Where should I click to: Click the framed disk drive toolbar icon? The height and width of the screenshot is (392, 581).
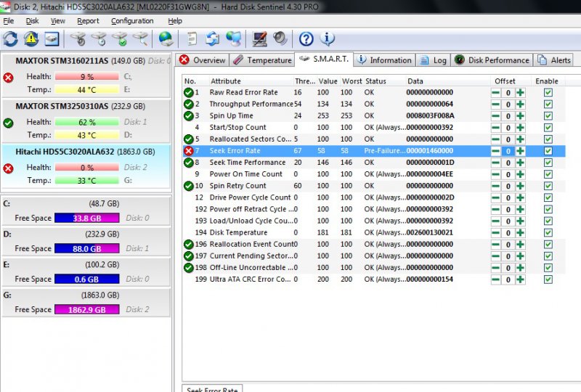pyautogui.click(x=52, y=38)
